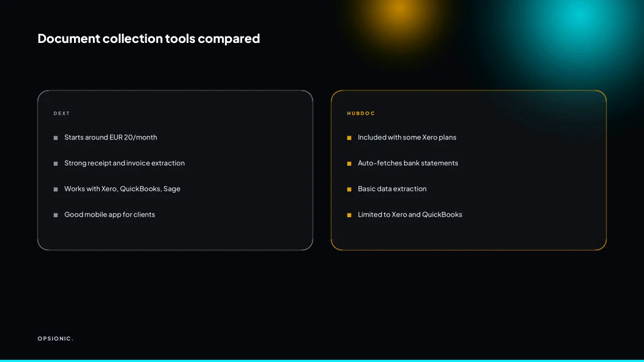The image size is (644, 362).
Task: Click the OPSIONIC footer logo text
Action: pos(55,338)
